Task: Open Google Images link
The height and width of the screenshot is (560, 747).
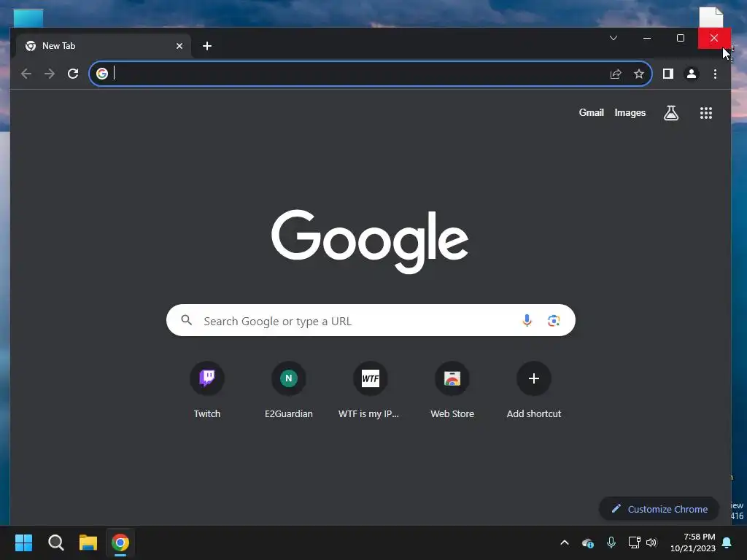Action: (x=630, y=113)
